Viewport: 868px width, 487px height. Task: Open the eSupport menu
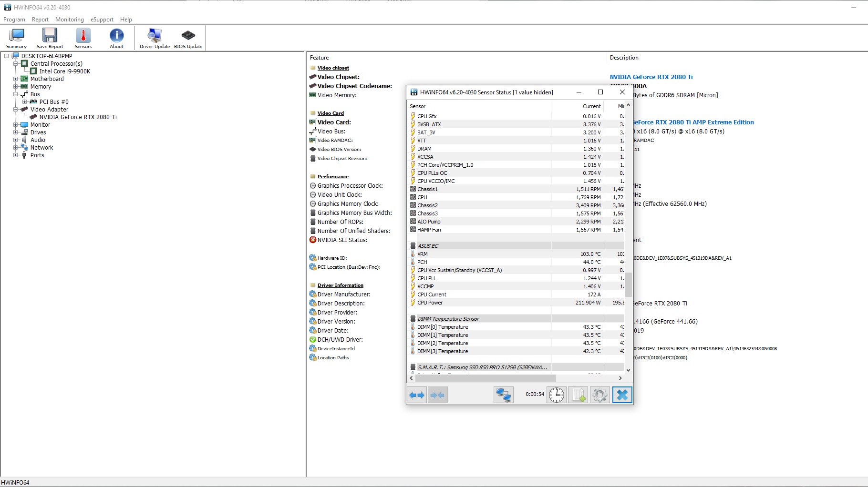point(102,20)
